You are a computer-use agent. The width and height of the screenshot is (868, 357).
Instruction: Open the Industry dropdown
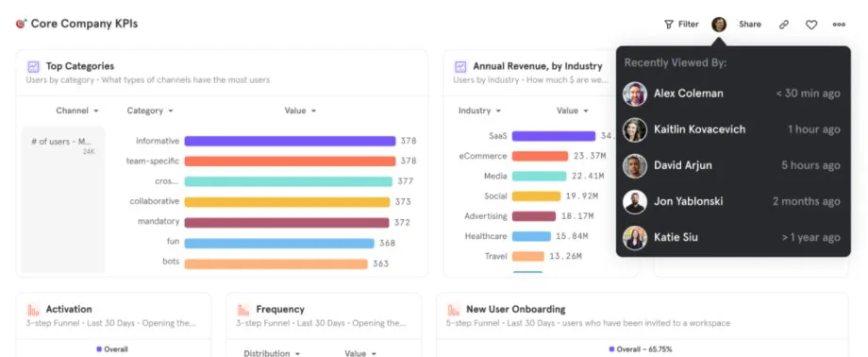pos(479,110)
